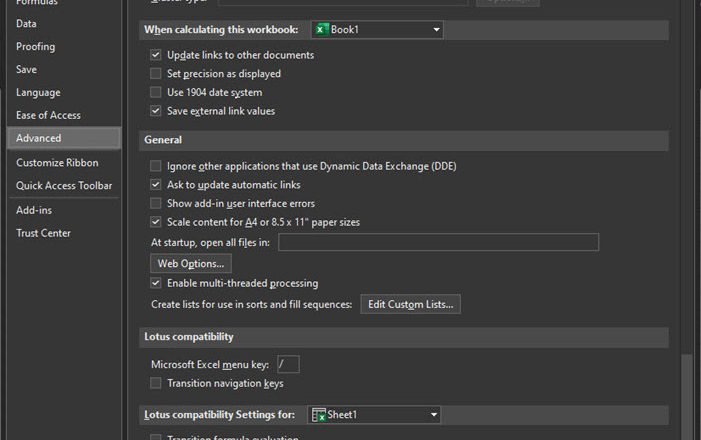Screen dimensions: 701x440
Task: Click the 'Lotus compatibility Settings for' label
Action: pos(219,415)
